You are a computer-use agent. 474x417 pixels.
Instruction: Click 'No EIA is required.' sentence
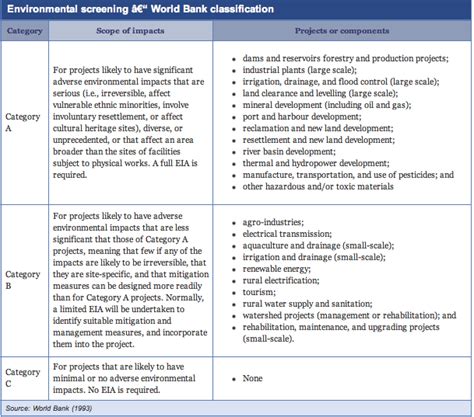click(124, 390)
